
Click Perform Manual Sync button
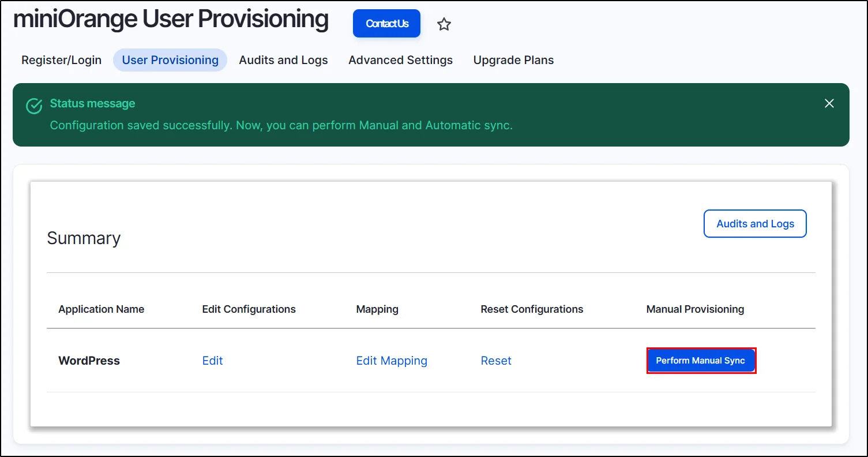[701, 361]
